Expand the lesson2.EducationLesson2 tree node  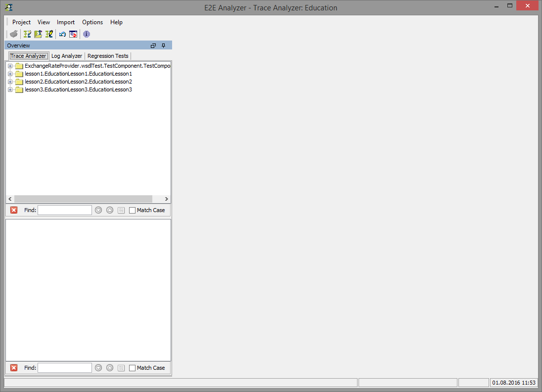point(10,81)
